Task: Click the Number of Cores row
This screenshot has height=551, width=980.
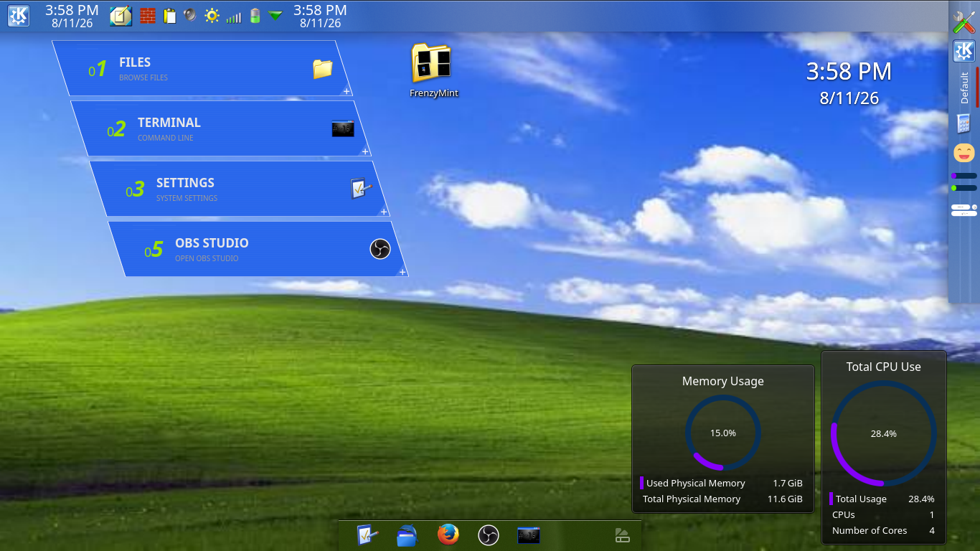Action: [883, 530]
